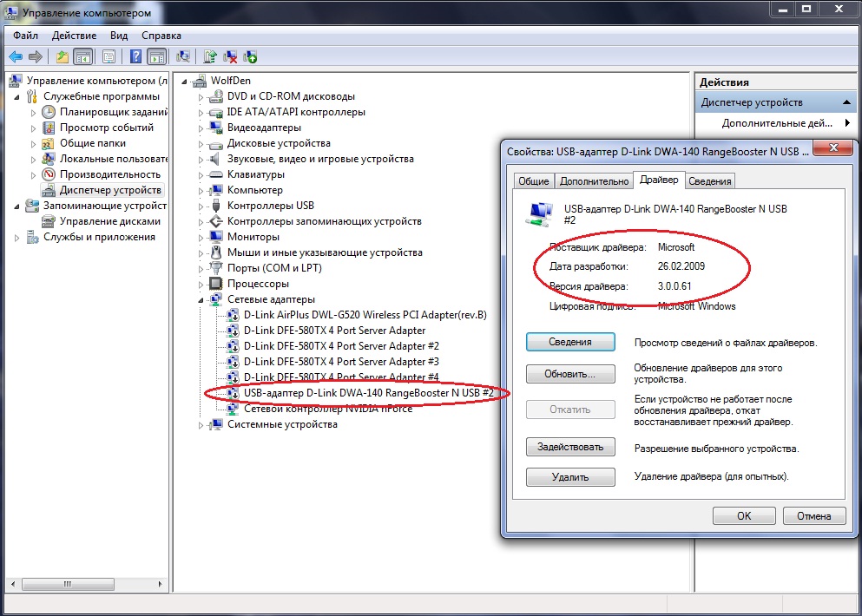This screenshot has width=862, height=616.
Task: Expand the Контроллеры USB category
Action: click(x=201, y=206)
